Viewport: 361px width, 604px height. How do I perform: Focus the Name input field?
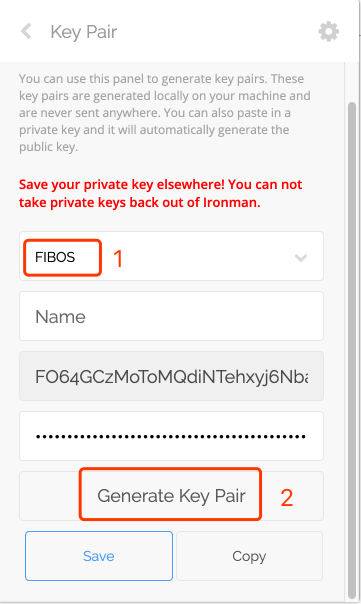coord(171,316)
